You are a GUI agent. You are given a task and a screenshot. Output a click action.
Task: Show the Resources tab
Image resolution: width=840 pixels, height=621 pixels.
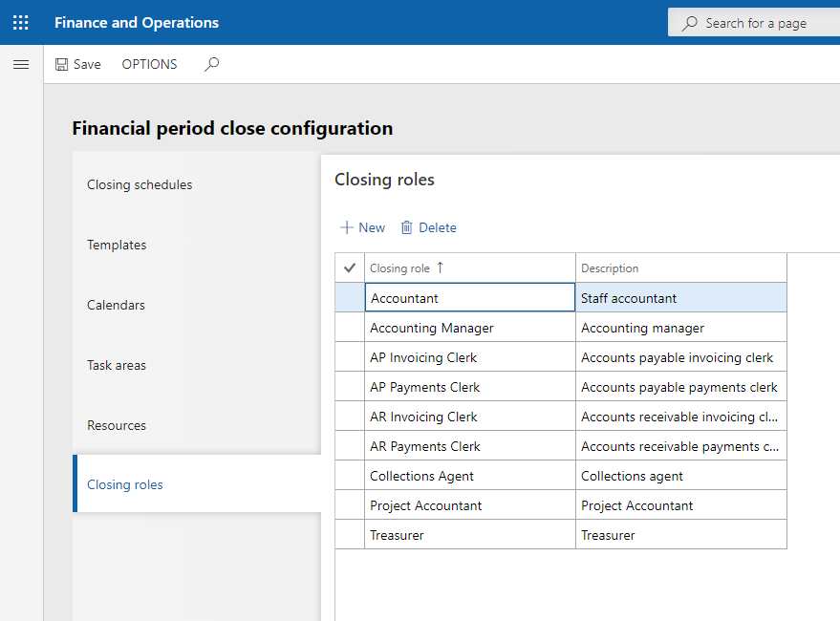117,425
